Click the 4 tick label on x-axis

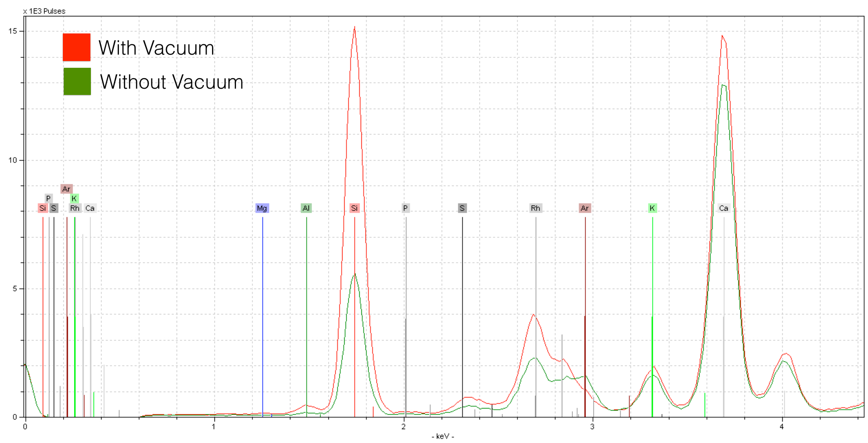(782, 426)
